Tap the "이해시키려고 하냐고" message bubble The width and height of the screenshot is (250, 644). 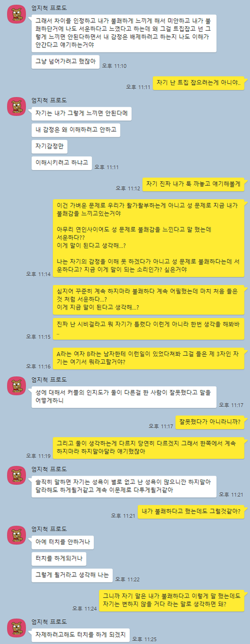pyautogui.click(x=62, y=162)
